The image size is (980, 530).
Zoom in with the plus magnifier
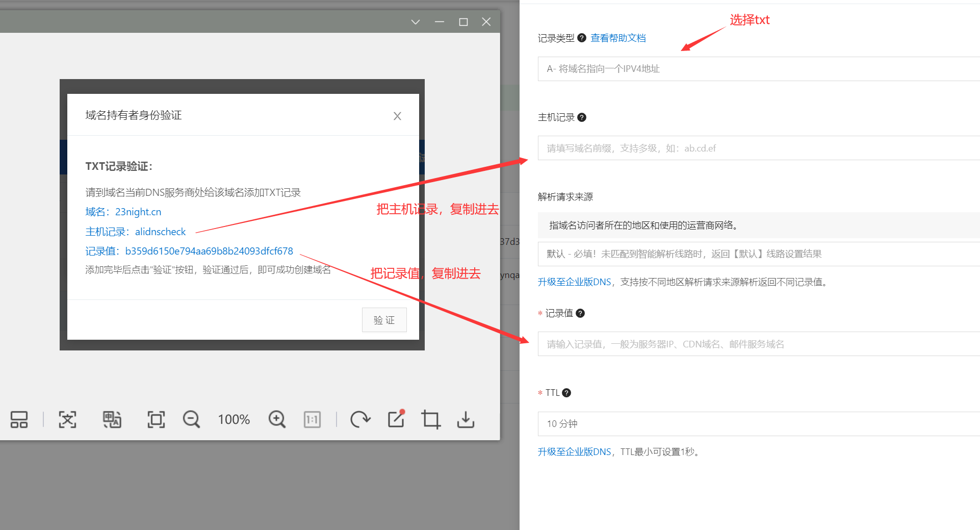tap(277, 419)
